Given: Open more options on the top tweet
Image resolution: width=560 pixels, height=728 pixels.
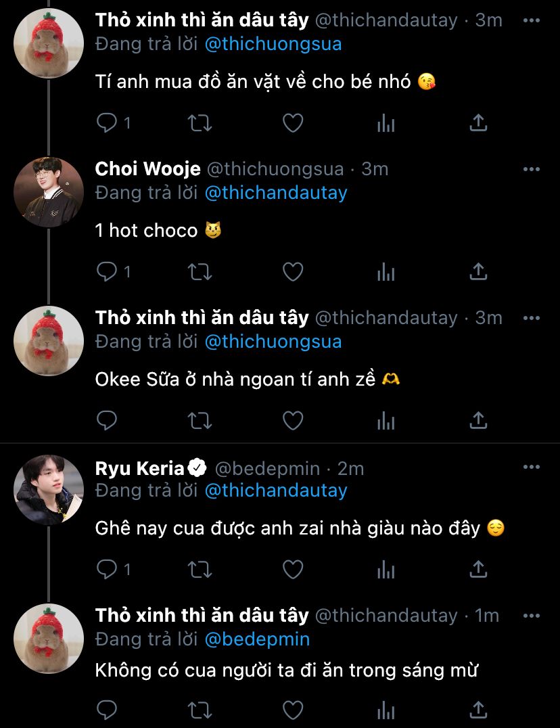Looking at the screenshot, I should (532, 20).
